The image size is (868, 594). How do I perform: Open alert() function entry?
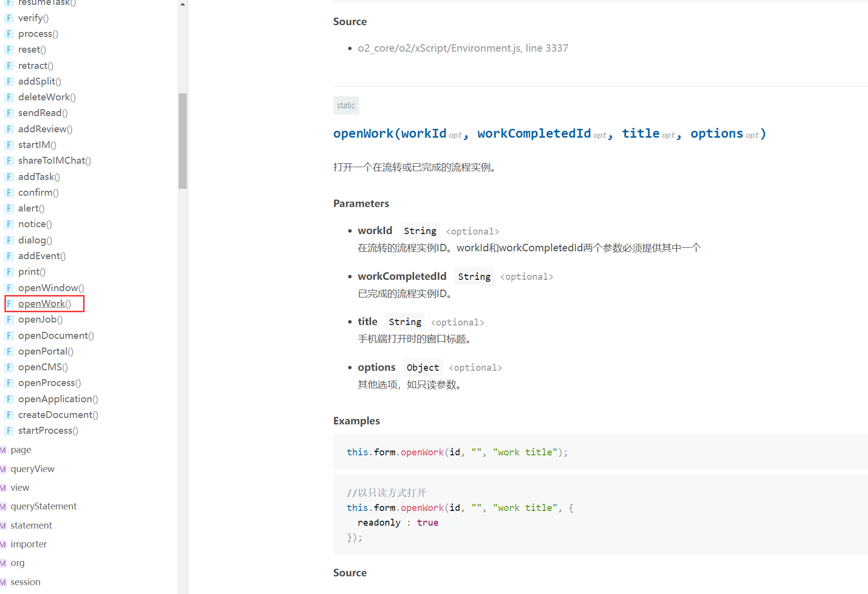(x=31, y=208)
